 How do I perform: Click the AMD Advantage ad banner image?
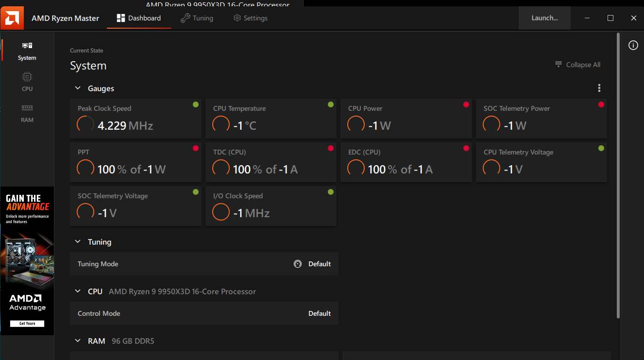(27, 261)
